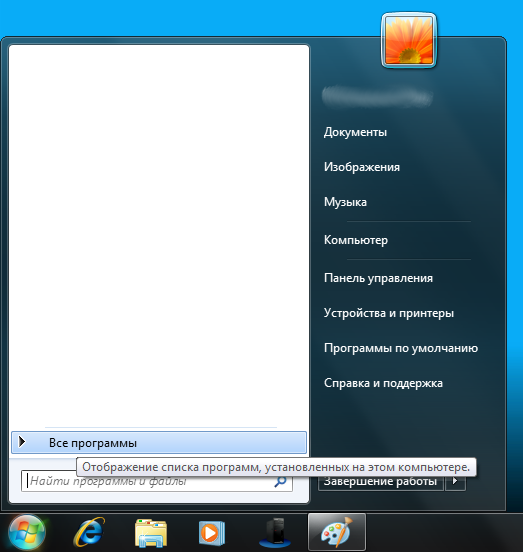Click the blurred user name link
Screen dimensions: 523x552
(x=377, y=96)
